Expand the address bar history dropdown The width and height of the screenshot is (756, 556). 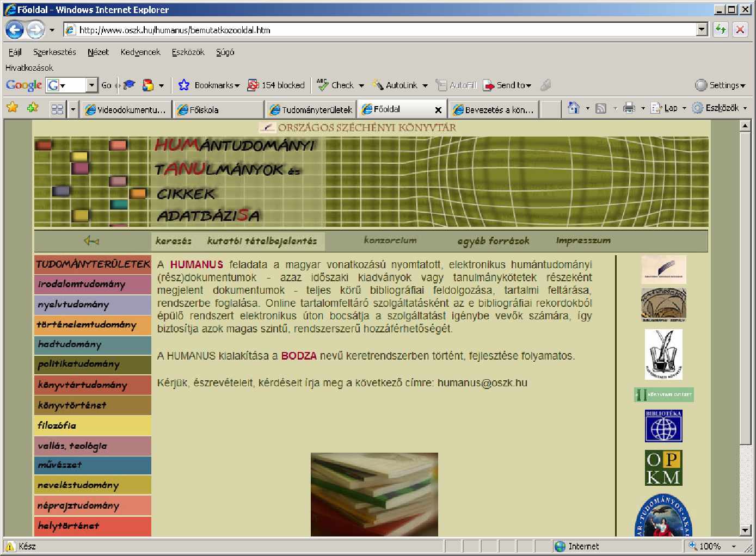pyautogui.click(x=702, y=29)
